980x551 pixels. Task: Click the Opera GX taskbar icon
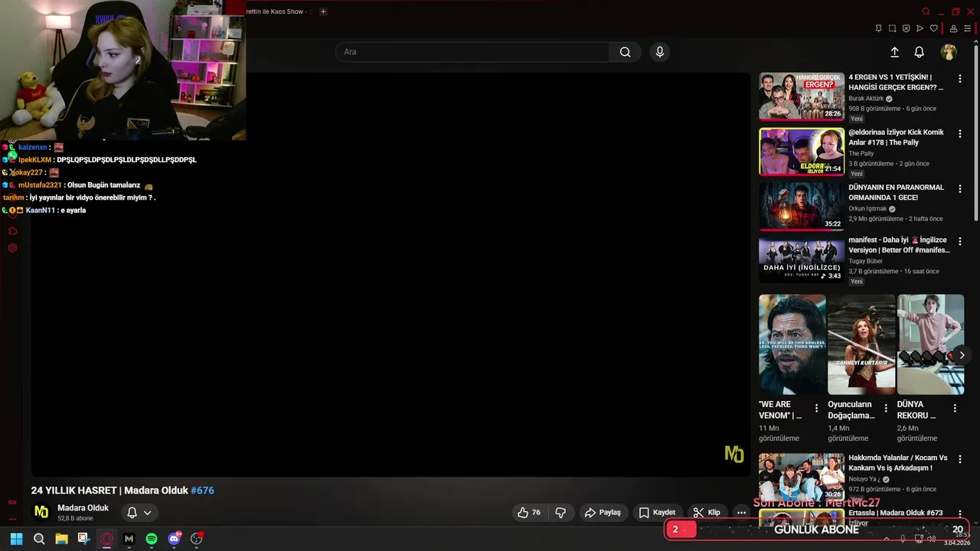point(106,539)
